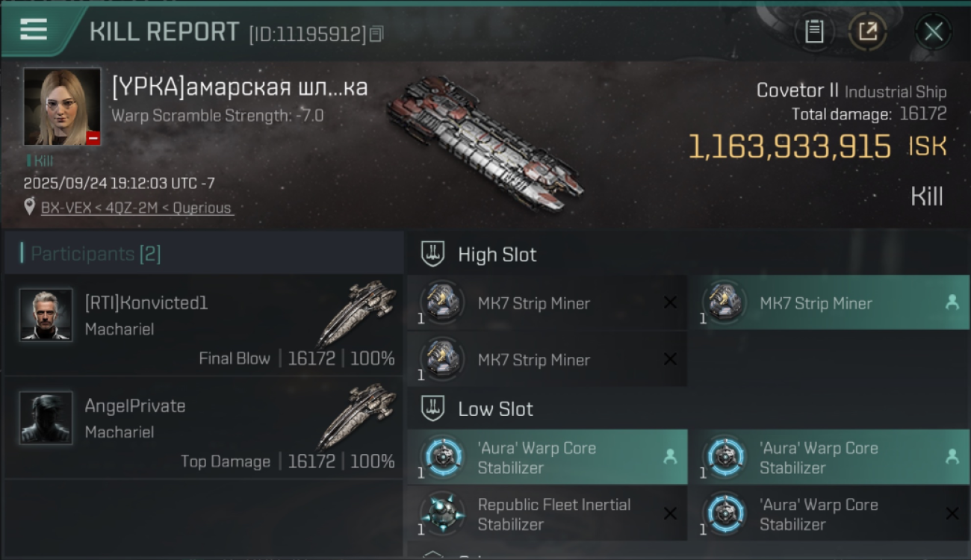Click the Republic Fleet Inertial Stabilizer icon

coord(442,514)
